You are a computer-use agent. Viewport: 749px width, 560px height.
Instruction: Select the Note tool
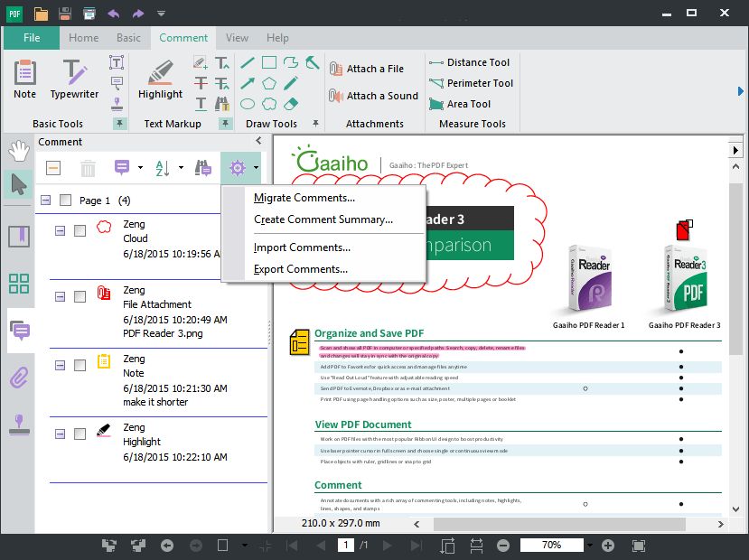tap(24, 79)
